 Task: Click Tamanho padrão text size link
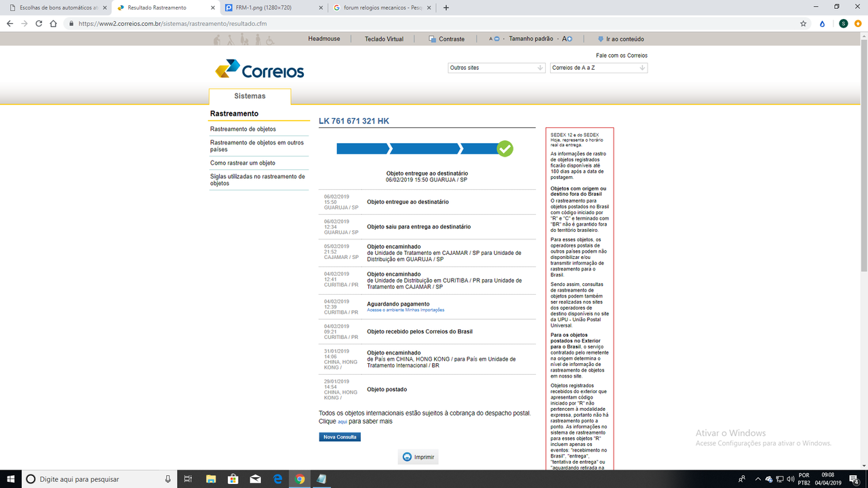tap(531, 39)
